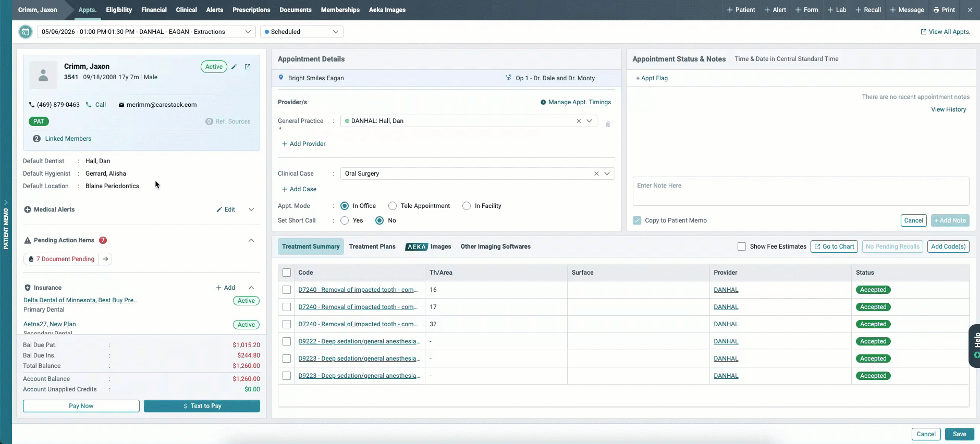Clear the Oral Surgery clinical case
This screenshot has height=444, width=980.
pos(596,174)
